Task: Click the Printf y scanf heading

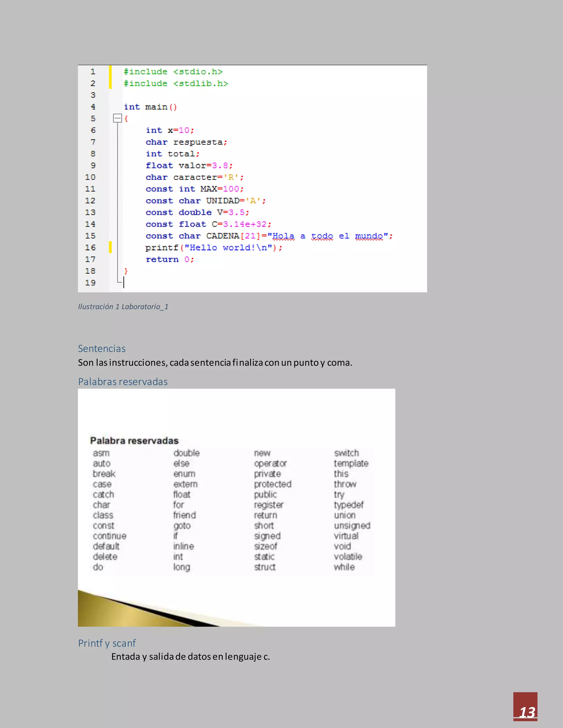Action: point(107,643)
